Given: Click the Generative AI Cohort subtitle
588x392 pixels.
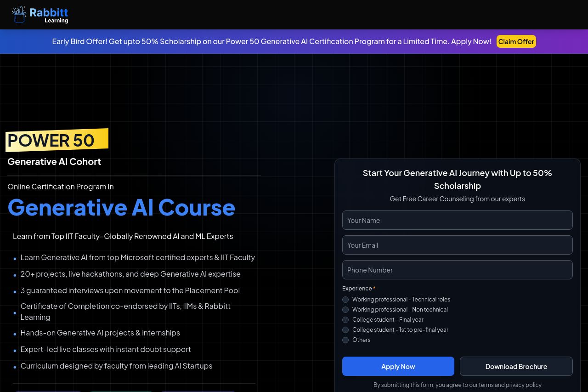Looking at the screenshot, I should 54,162.
